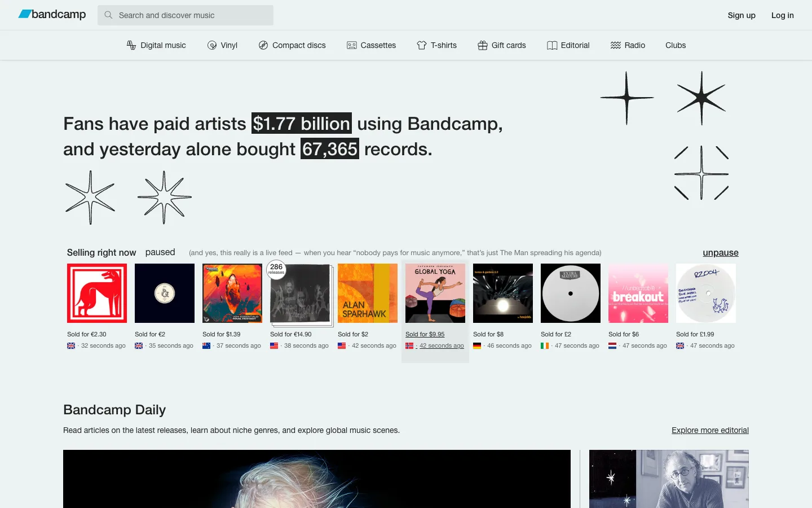
Task: Click the Cassettes tape icon
Action: coord(352,45)
